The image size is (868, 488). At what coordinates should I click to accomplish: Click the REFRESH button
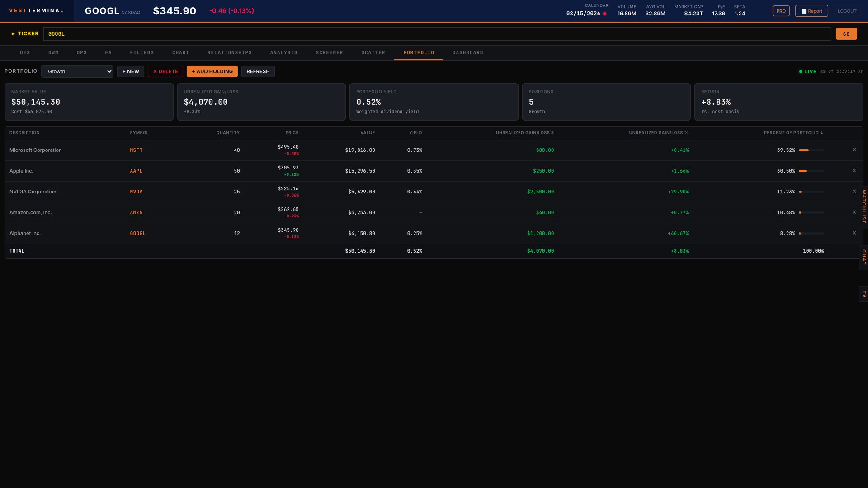tap(258, 71)
